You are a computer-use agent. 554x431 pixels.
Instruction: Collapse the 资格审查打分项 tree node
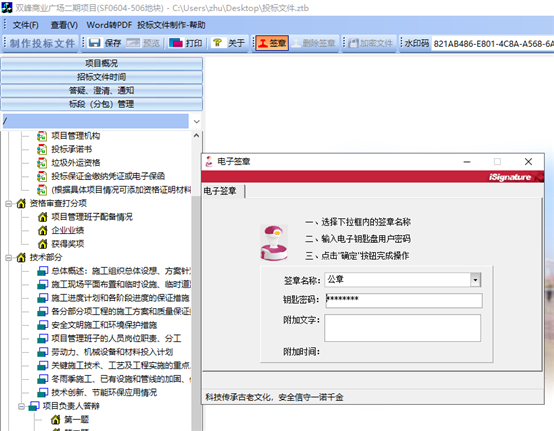point(9,203)
